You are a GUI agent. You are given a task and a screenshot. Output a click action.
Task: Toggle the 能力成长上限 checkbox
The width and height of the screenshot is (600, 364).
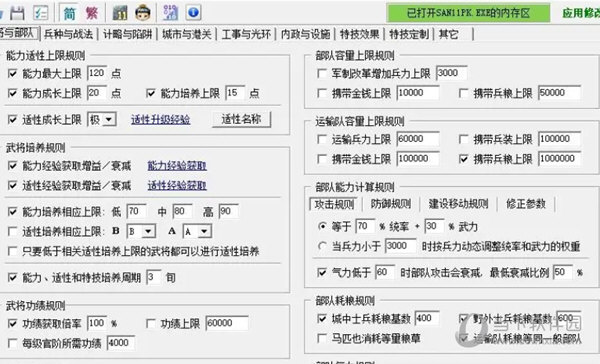12,93
